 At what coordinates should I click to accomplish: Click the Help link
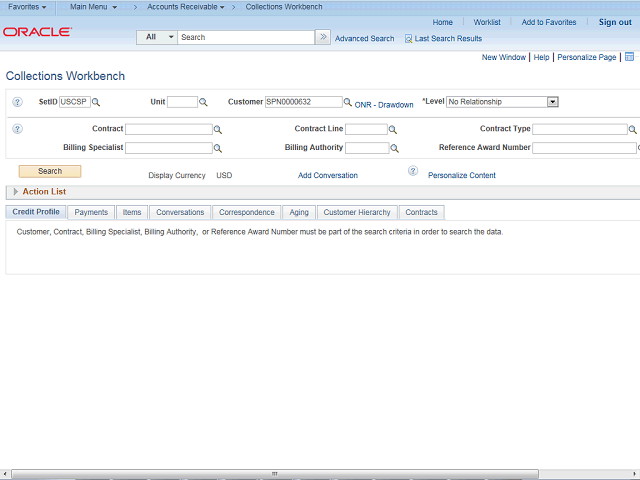pos(541,57)
